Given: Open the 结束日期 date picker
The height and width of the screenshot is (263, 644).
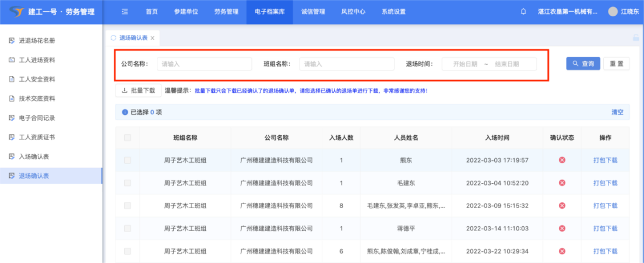Looking at the screenshot, I should (506, 64).
